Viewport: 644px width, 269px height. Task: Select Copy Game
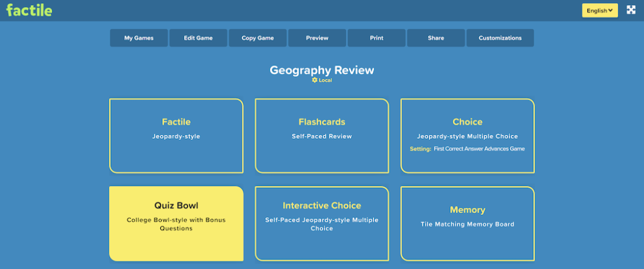258,38
